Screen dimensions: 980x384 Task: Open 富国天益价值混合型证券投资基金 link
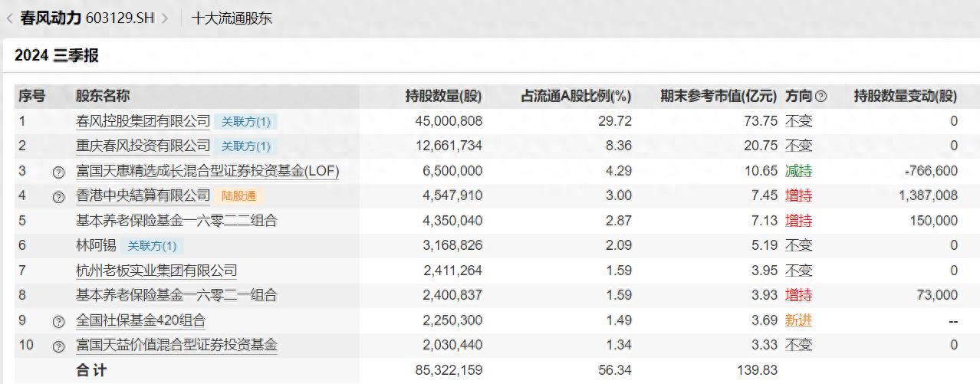pyautogui.click(x=176, y=345)
